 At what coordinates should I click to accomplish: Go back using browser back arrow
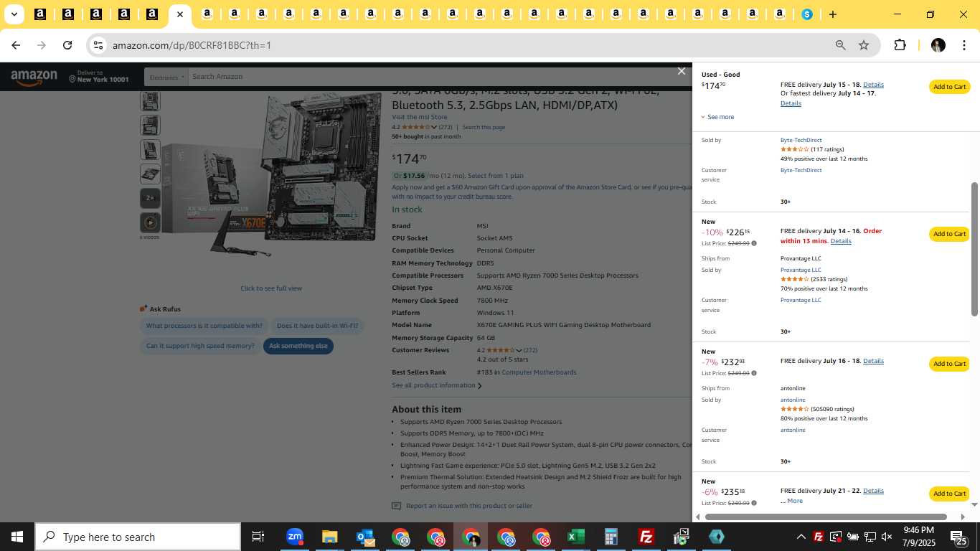point(16,45)
